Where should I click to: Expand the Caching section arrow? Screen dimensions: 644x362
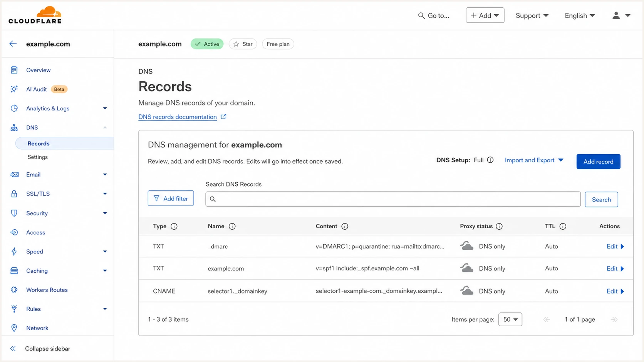pos(105,271)
